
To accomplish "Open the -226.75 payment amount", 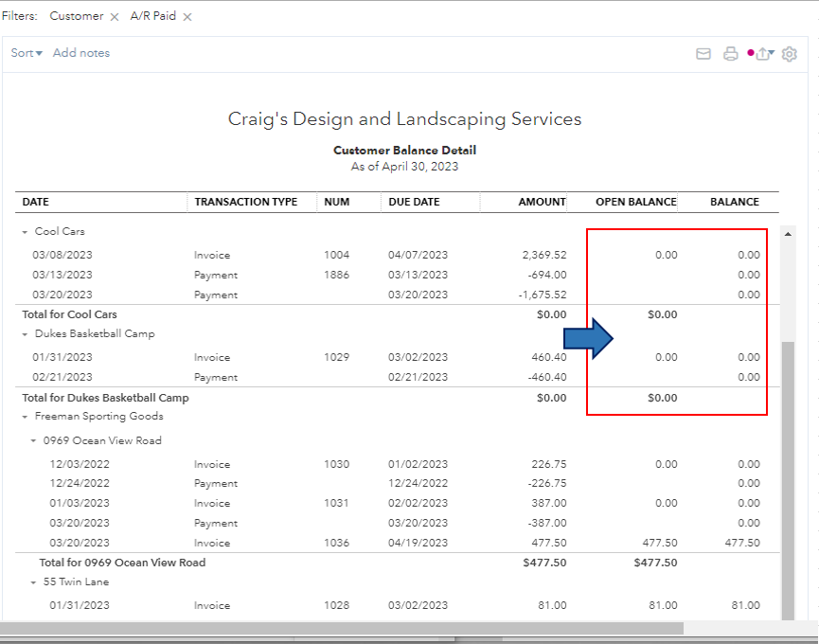I will [x=547, y=483].
